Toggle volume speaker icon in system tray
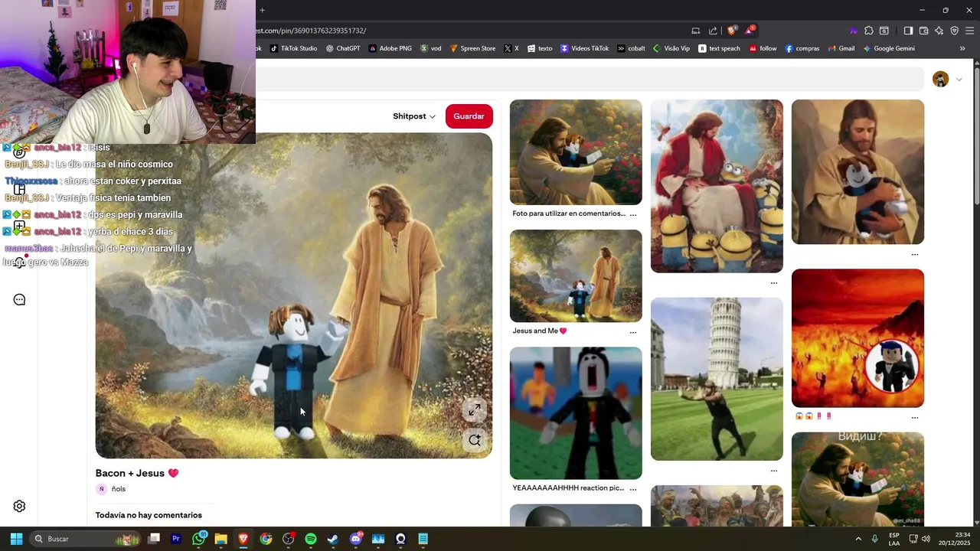The image size is (980, 551). click(x=926, y=539)
